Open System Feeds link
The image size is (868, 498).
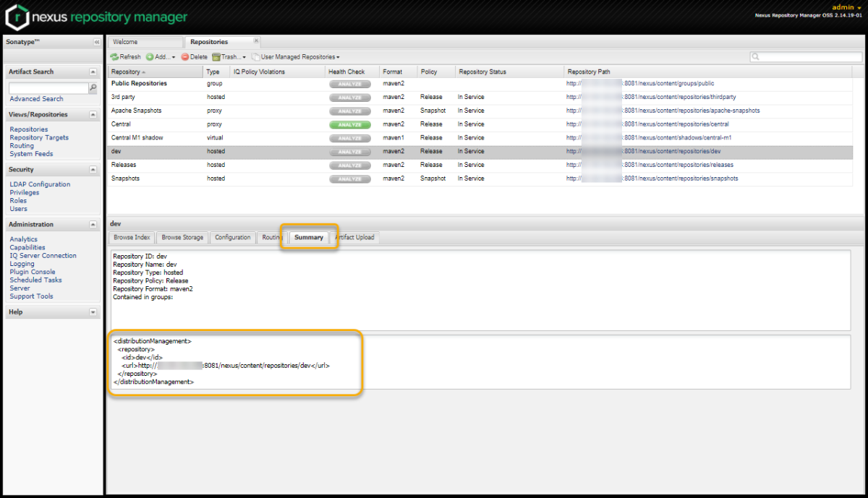tap(31, 154)
